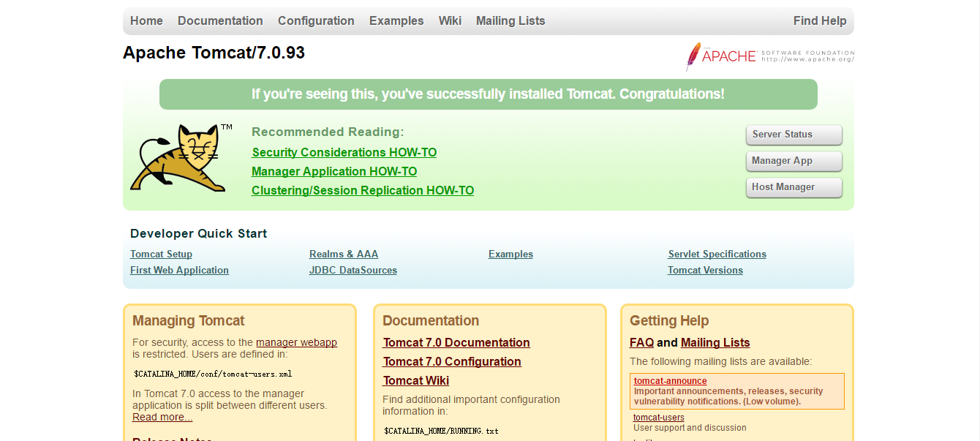The image size is (980, 441).
Task: Click the Apache Tomcat/7.0.93 heading
Action: coord(214,53)
